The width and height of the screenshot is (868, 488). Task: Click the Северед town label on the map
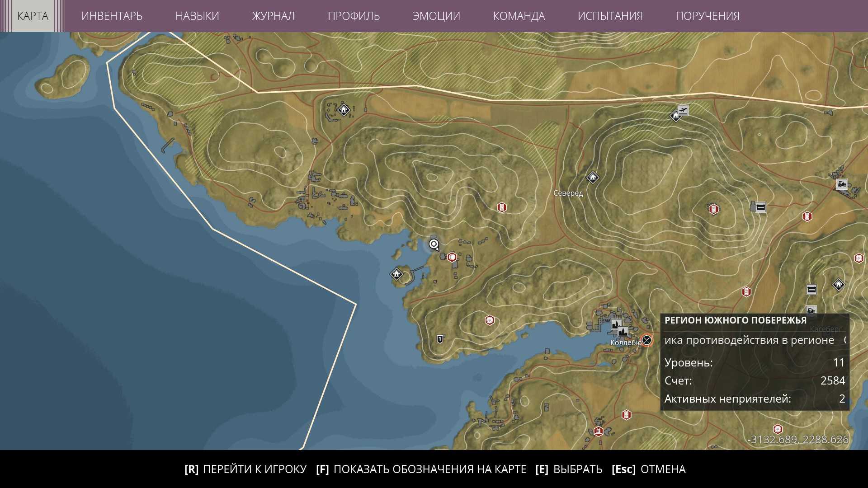[x=568, y=193]
